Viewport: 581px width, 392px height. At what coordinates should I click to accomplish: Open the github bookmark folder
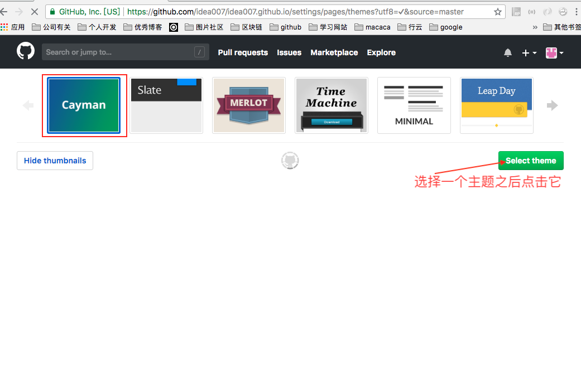pos(285,27)
